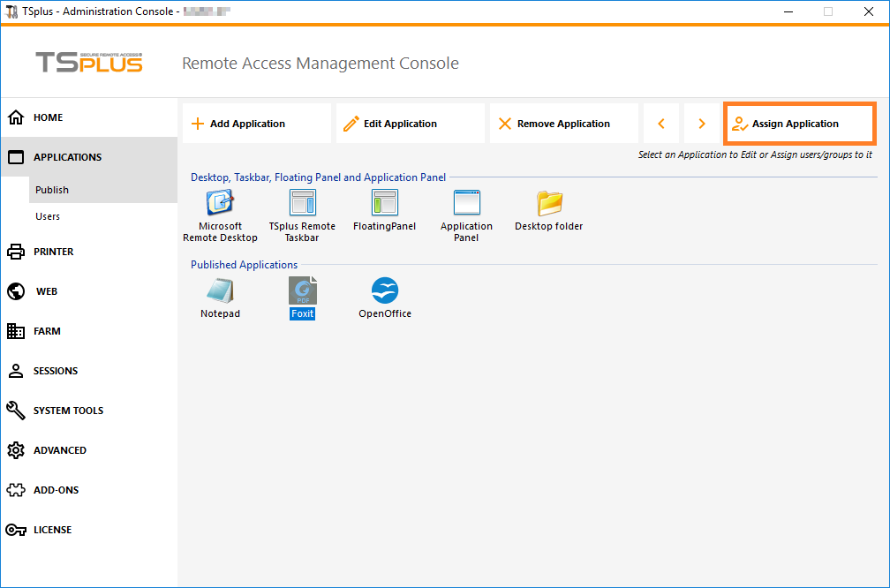Move application left with the back arrow
890x588 pixels.
[661, 124]
